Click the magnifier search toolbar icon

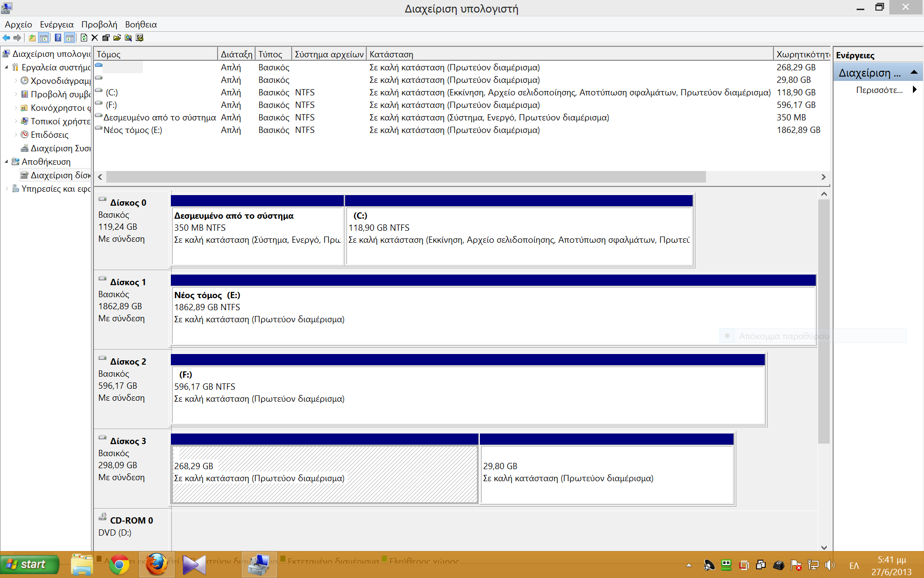tap(128, 38)
